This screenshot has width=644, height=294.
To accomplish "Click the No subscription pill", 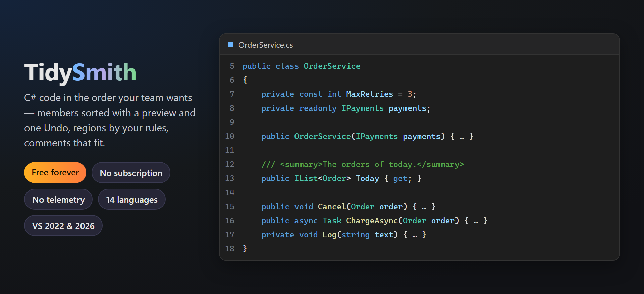I will (x=131, y=173).
